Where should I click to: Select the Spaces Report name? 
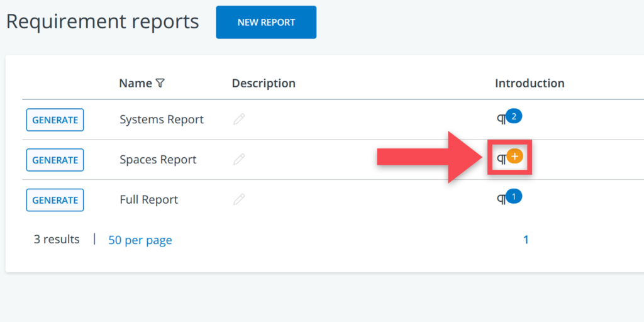coord(158,160)
